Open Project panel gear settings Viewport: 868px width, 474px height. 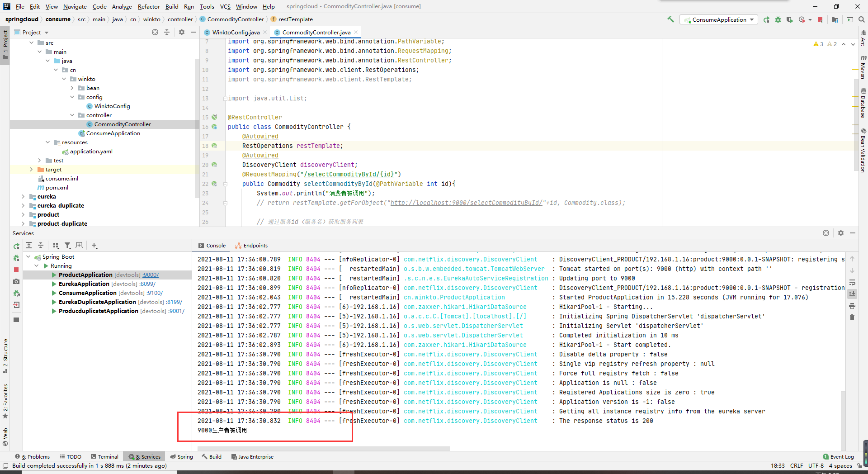182,32
